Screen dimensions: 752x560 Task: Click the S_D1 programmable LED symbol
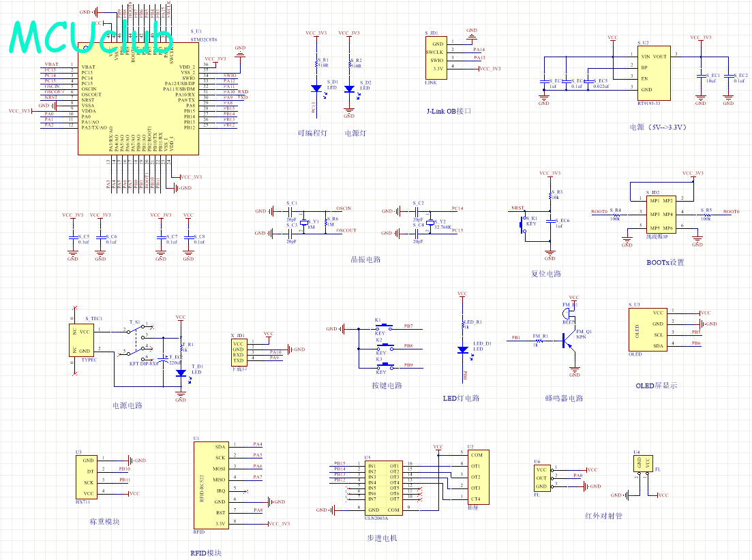pyautogui.click(x=316, y=89)
